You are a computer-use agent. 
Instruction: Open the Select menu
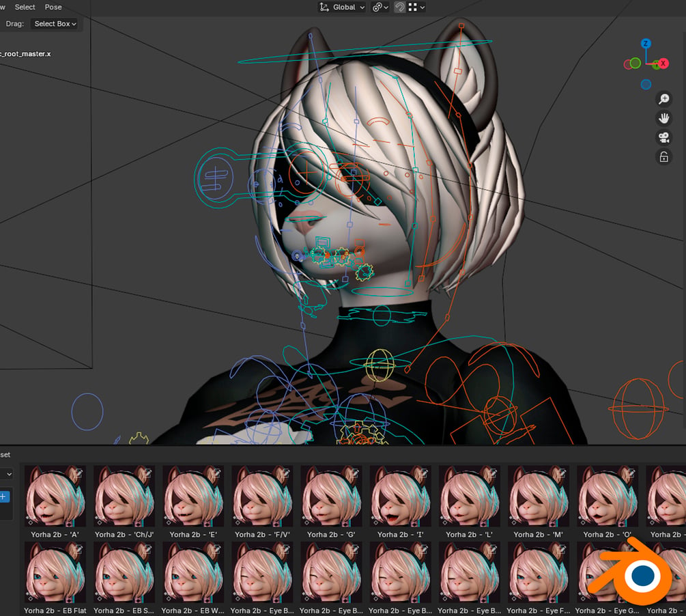click(x=25, y=7)
